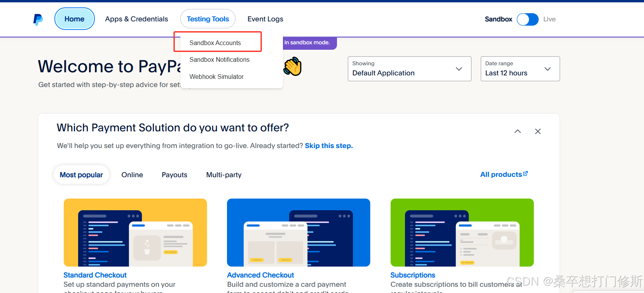Select the Most popular tab
Viewport: 644px width, 293px height.
coord(81,175)
